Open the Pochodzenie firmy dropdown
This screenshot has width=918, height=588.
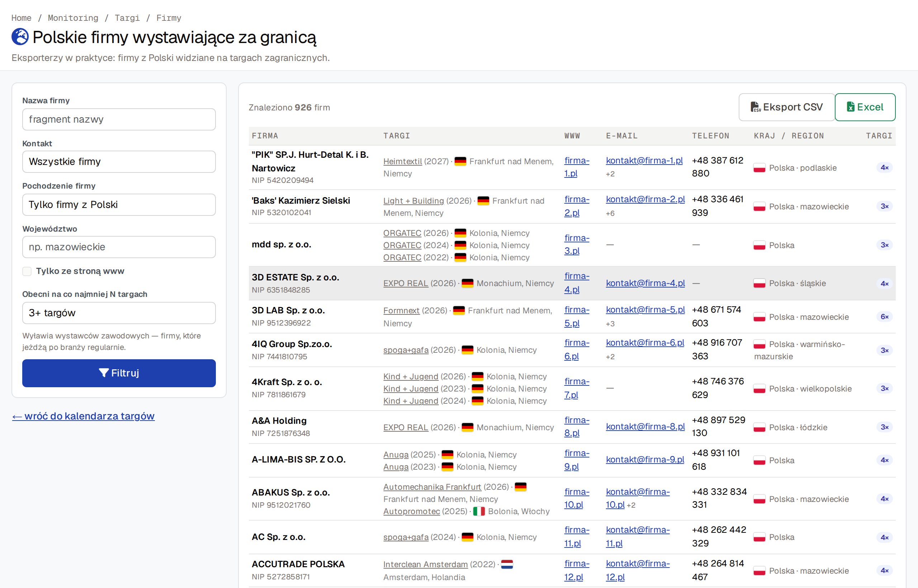click(119, 205)
